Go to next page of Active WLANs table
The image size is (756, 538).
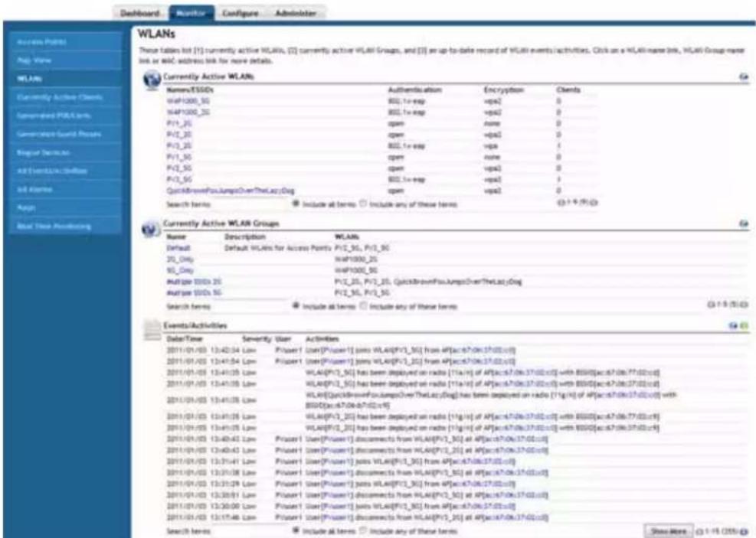(x=594, y=203)
